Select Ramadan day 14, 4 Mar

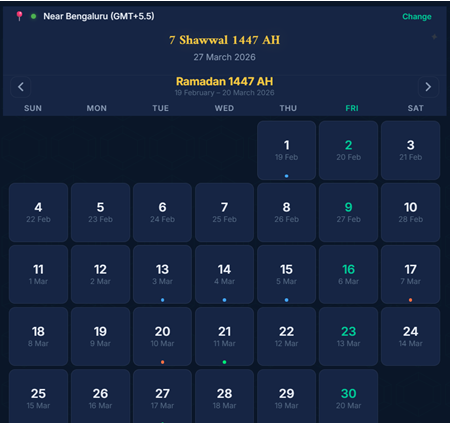click(224, 274)
